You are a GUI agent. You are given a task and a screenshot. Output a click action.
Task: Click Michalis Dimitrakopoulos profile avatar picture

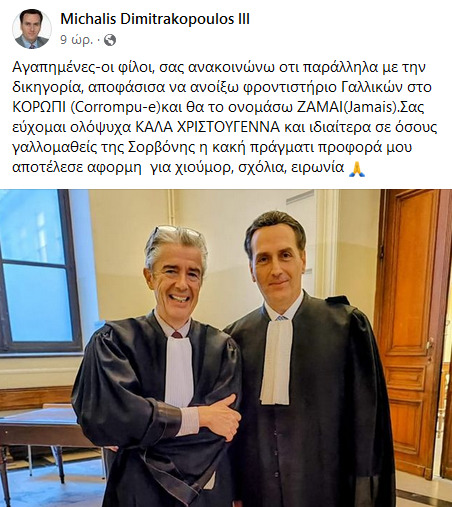coord(32,29)
